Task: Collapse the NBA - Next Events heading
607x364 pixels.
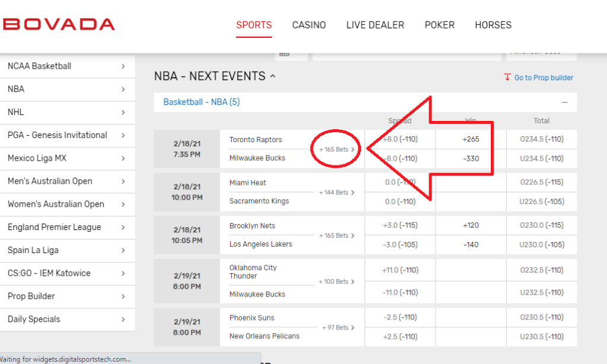Action: pos(215,76)
